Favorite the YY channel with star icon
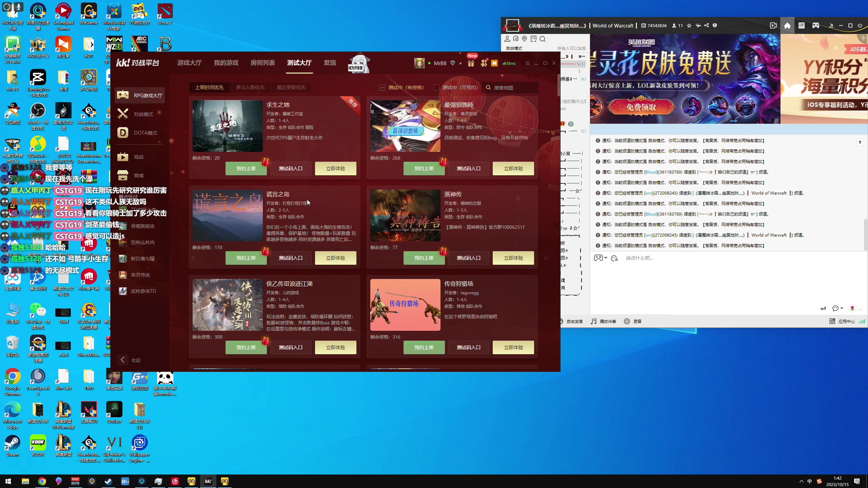 pos(689,26)
